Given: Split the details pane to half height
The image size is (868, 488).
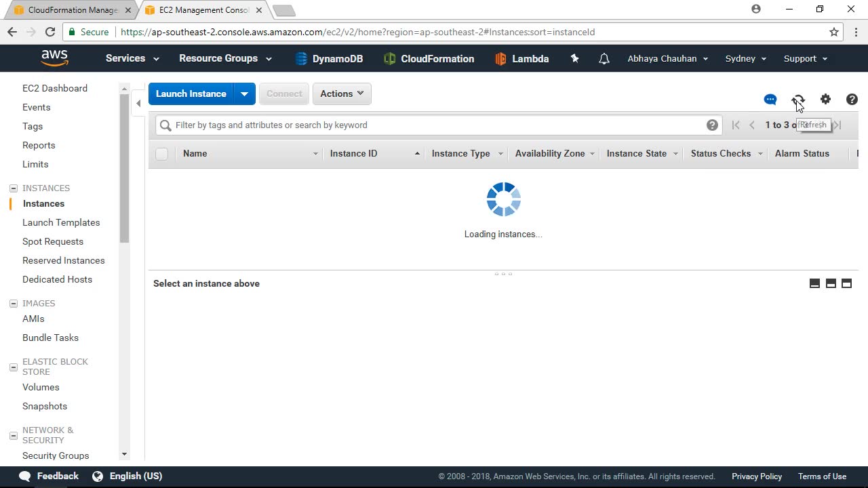Looking at the screenshot, I should 831,283.
